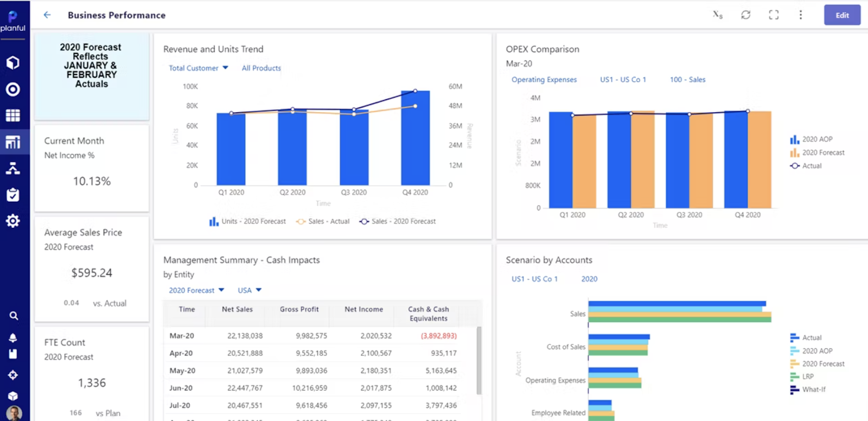Screen dimensions: 868x421
Task: Click the Q4 2020 blue units bar
Action: coord(416,138)
